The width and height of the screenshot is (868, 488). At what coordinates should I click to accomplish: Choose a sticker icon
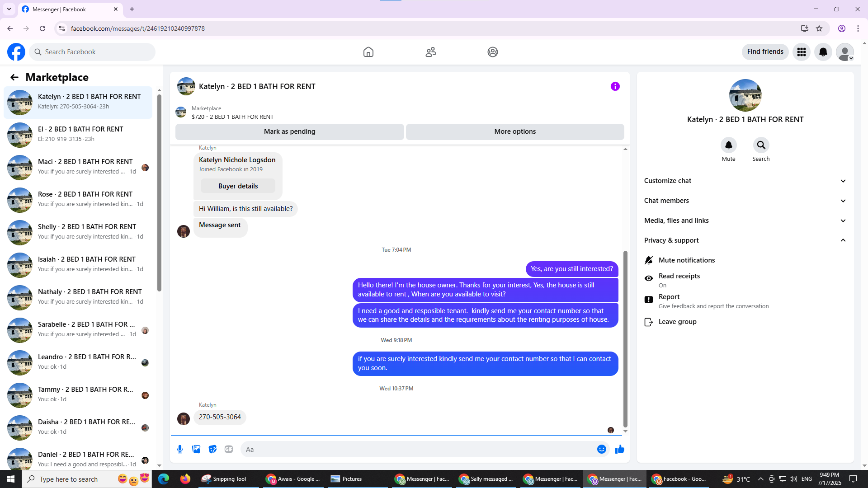click(212, 449)
